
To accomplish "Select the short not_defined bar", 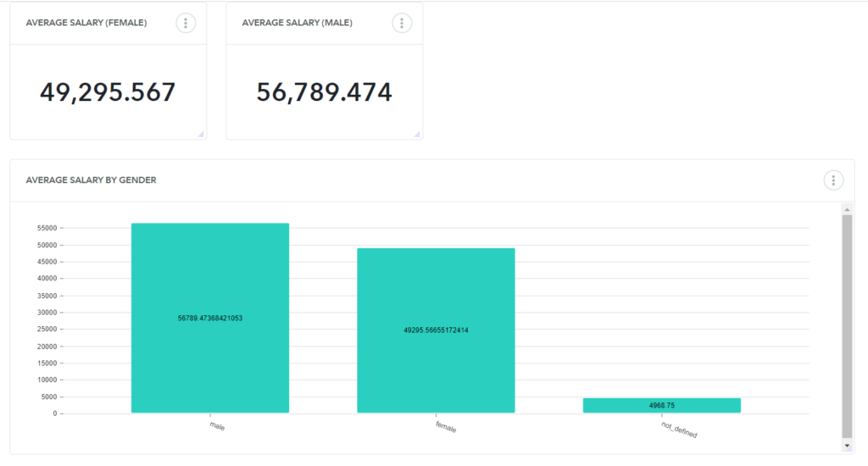I will [x=661, y=405].
